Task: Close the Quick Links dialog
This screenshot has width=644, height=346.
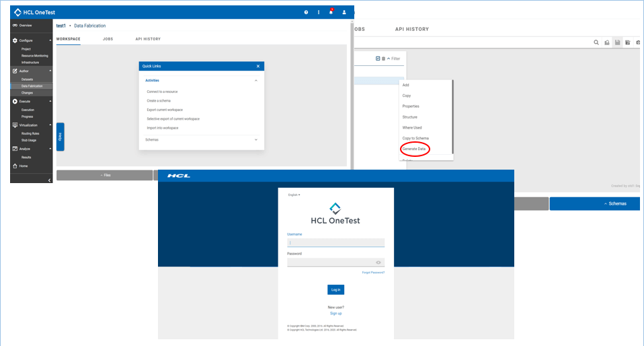Action: [258, 66]
